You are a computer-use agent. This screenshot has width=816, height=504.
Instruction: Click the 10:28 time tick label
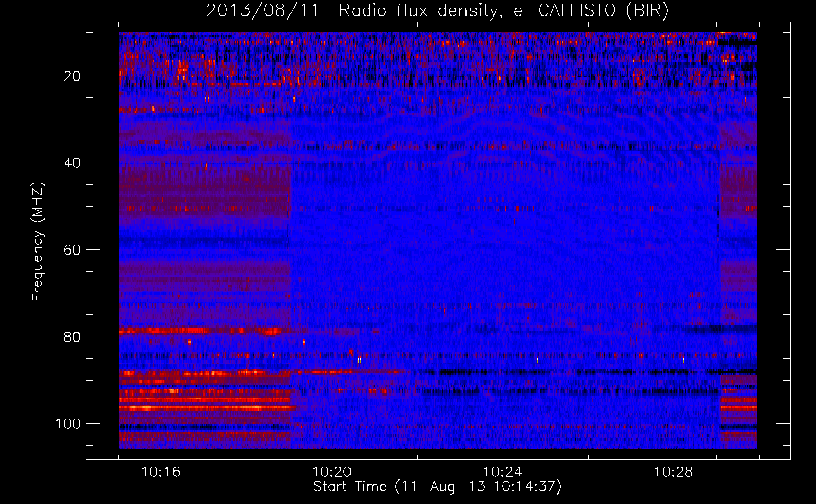(674, 472)
